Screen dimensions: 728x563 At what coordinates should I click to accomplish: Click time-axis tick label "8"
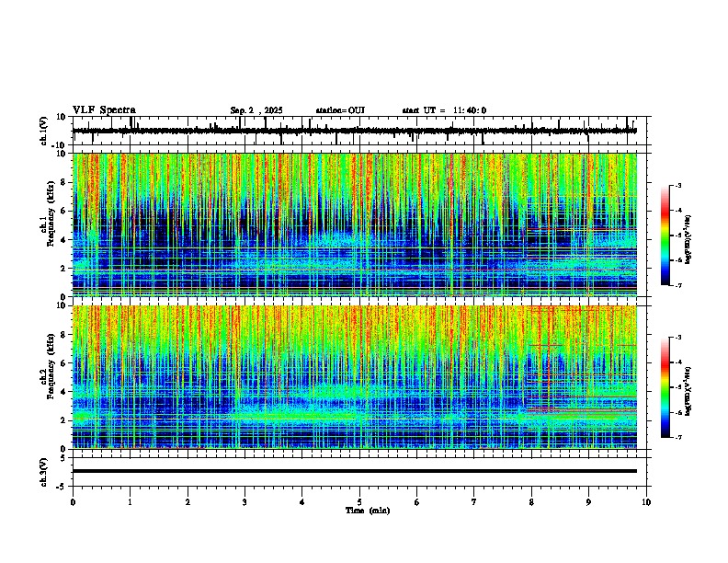531,502
